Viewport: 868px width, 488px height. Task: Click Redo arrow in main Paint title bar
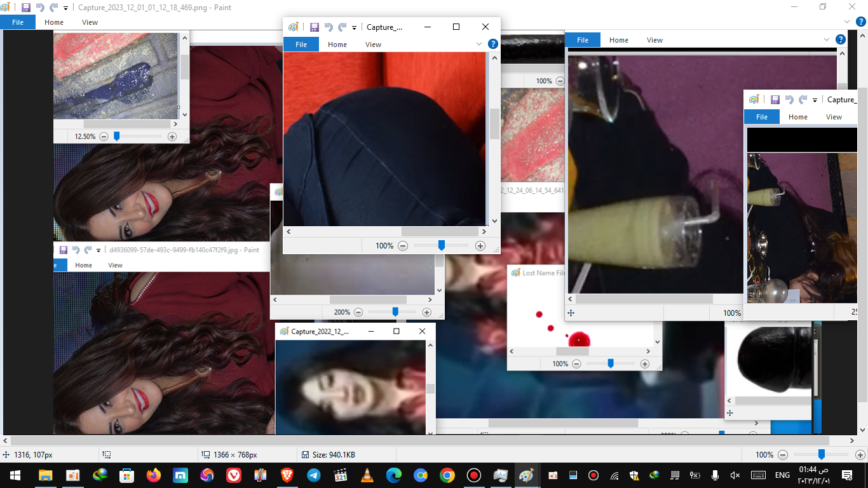tap(54, 8)
